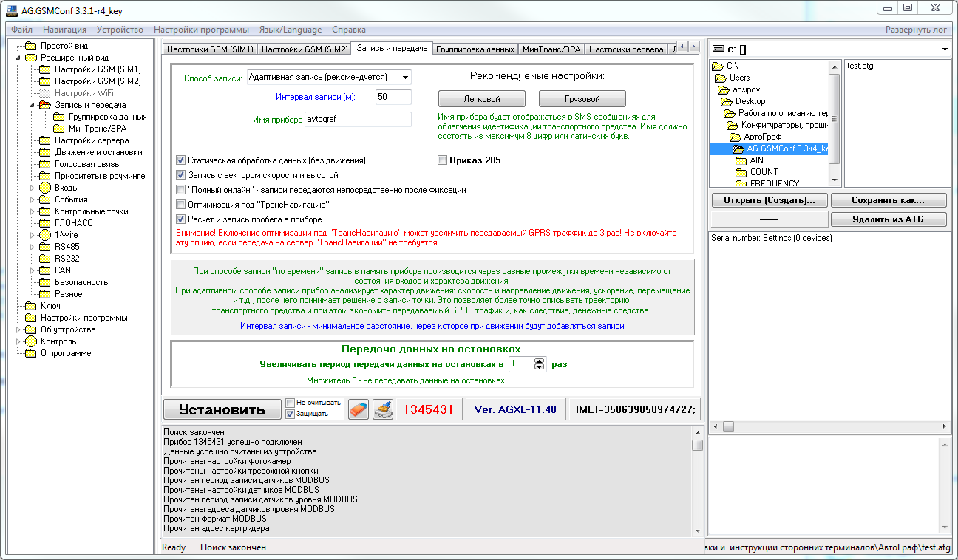Viewport: 958px width, 560px height.
Task: Click the eraser icon beside Установить
Action: pos(358,409)
